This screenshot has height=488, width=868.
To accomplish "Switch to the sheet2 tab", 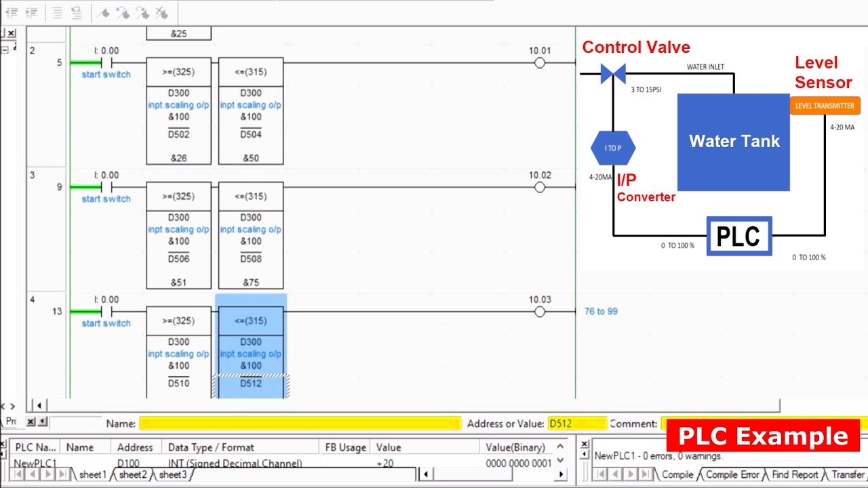I will pos(132,474).
